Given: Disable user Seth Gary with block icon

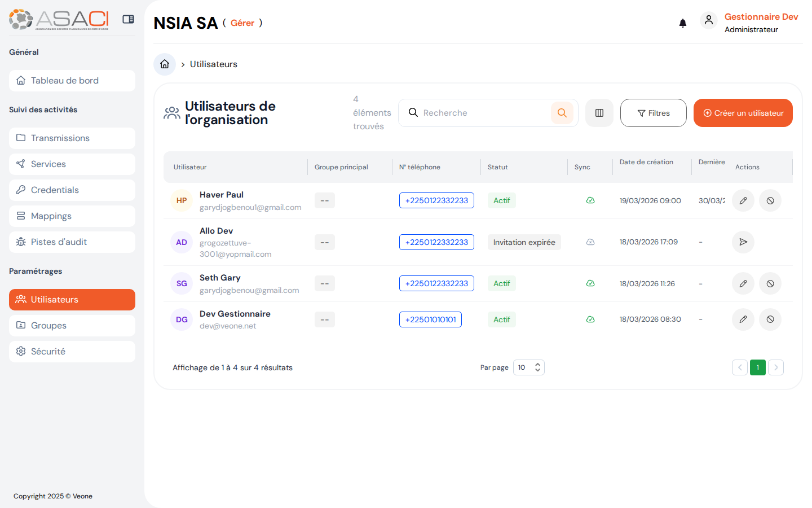Looking at the screenshot, I should 770,283.
